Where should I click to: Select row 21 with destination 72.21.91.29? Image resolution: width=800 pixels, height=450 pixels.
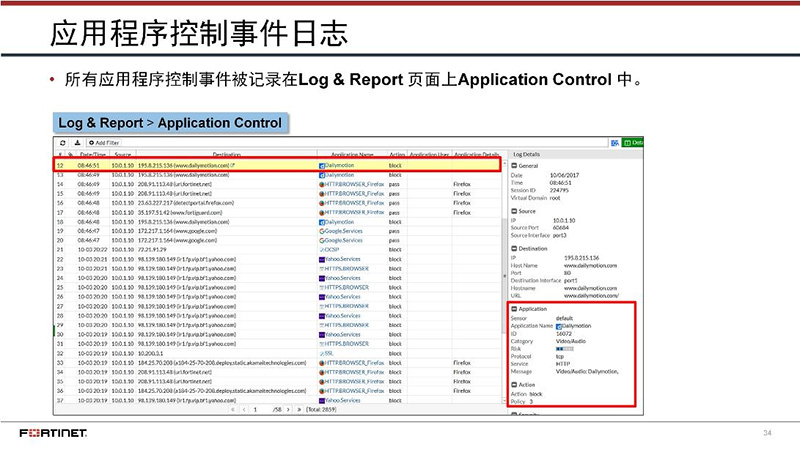click(x=279, y=250)
